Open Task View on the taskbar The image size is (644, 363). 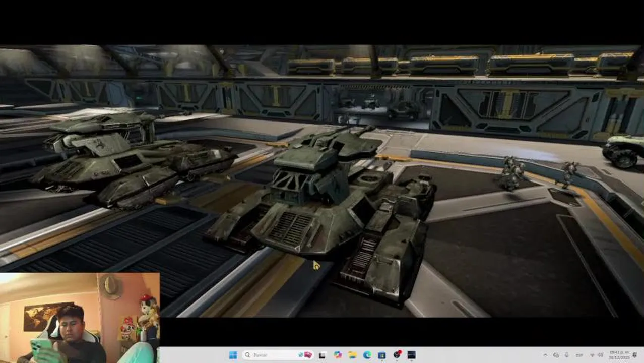coord(323,355)
